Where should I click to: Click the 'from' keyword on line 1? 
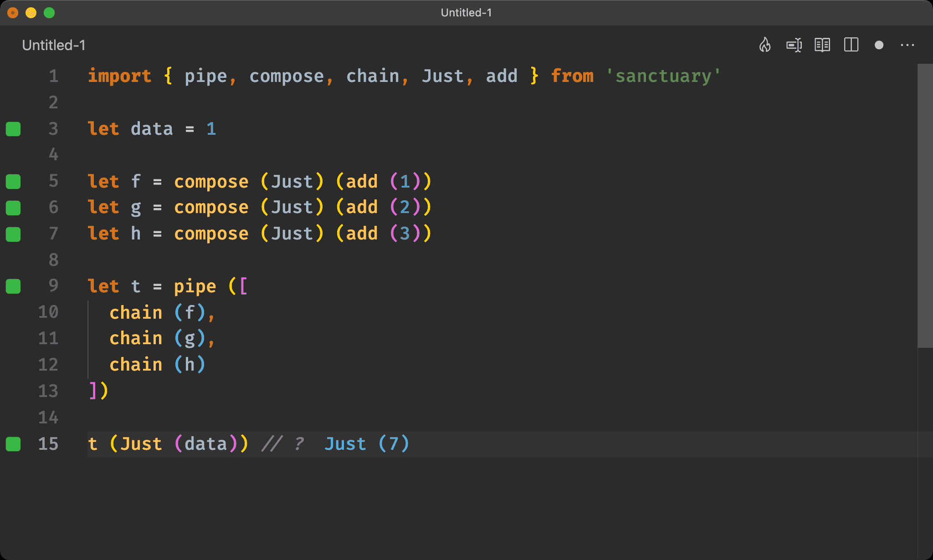[572, 76]
